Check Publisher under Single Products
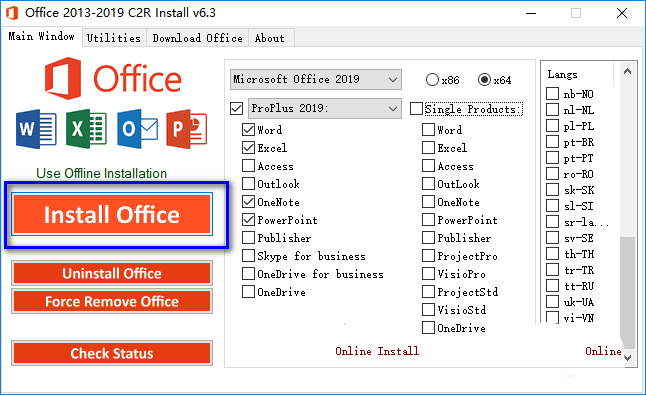 coord(428,238)
